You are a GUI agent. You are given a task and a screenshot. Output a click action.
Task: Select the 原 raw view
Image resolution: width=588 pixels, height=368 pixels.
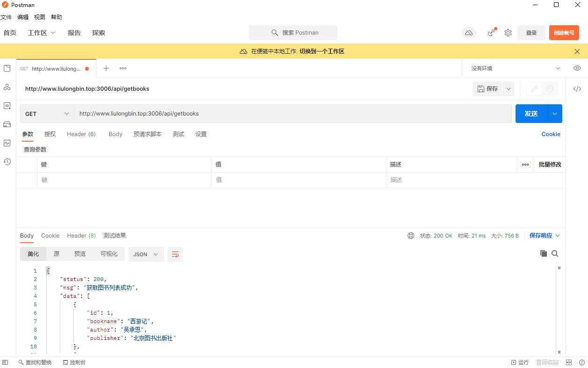(57, 254)
